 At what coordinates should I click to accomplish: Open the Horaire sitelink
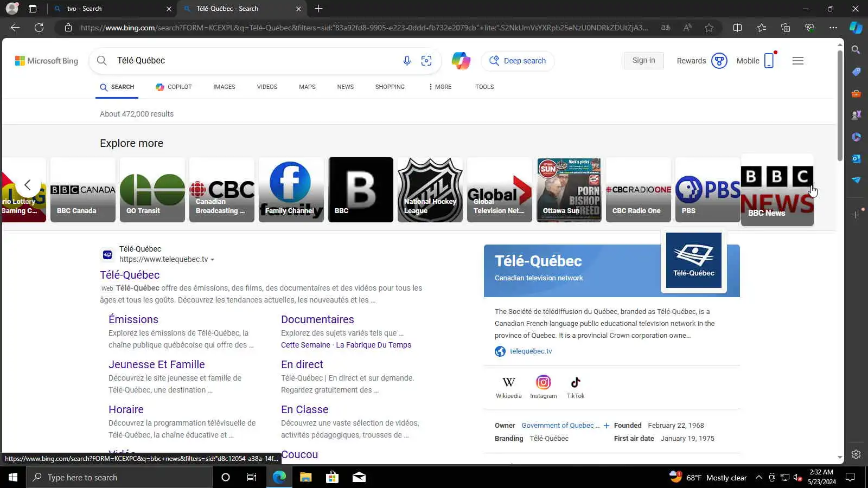126,409
